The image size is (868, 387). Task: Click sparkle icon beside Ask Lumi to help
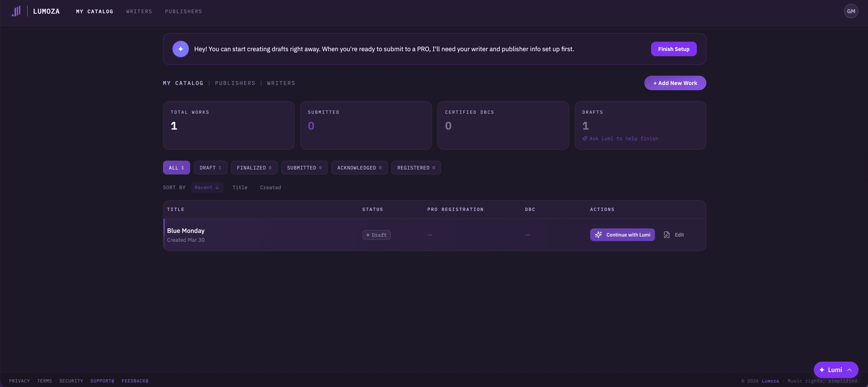[x=585, y=138]
